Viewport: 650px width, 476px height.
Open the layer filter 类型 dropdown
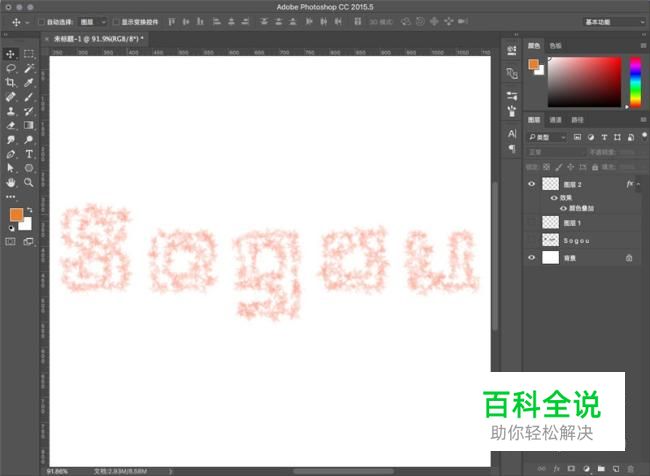[x=547, y=137]
